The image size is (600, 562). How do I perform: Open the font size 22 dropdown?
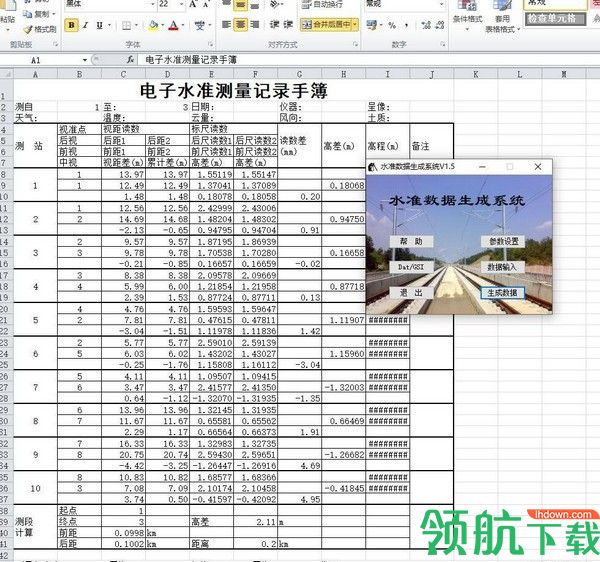click(x=181, y=4)
